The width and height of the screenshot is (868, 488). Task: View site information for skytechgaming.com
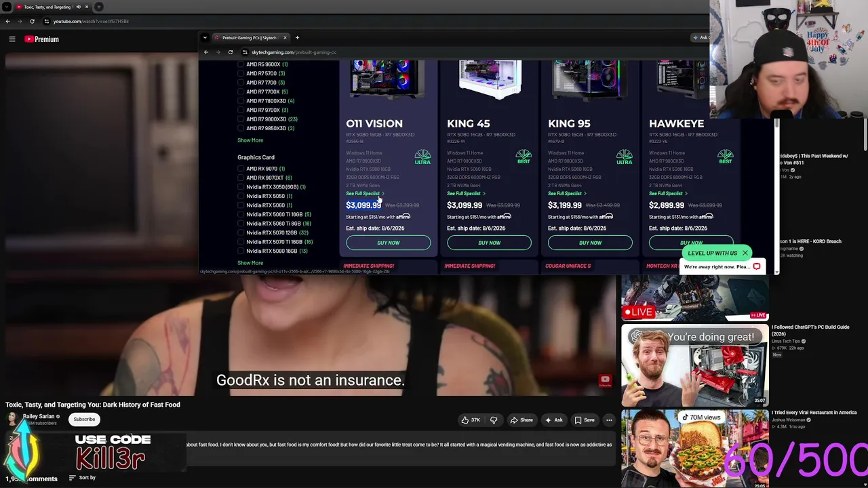tap(245, 52)
